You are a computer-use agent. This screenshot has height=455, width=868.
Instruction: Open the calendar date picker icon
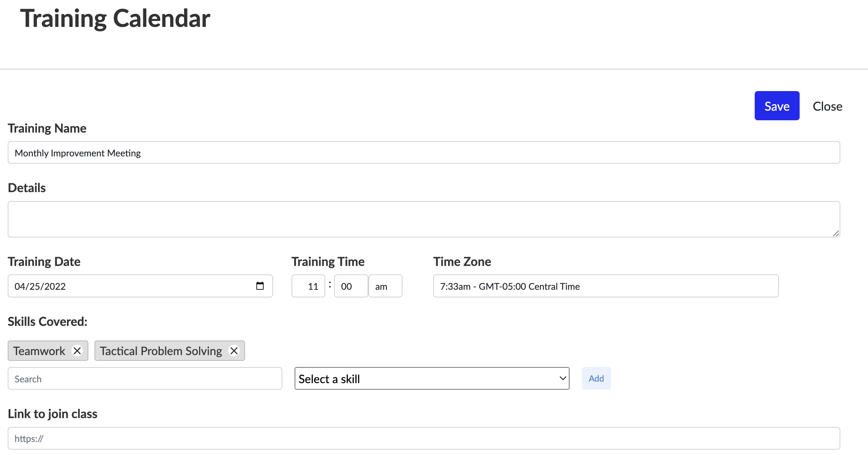[x=260, y=286]
